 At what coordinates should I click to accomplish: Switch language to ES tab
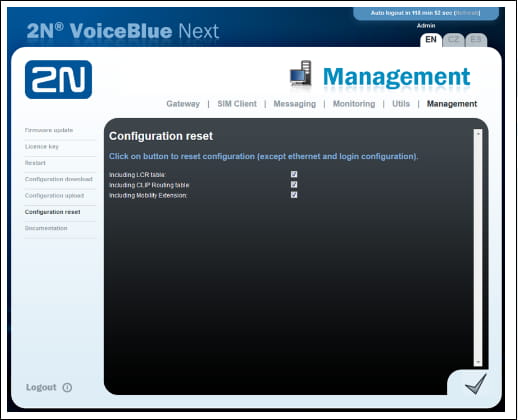point(476,40)
